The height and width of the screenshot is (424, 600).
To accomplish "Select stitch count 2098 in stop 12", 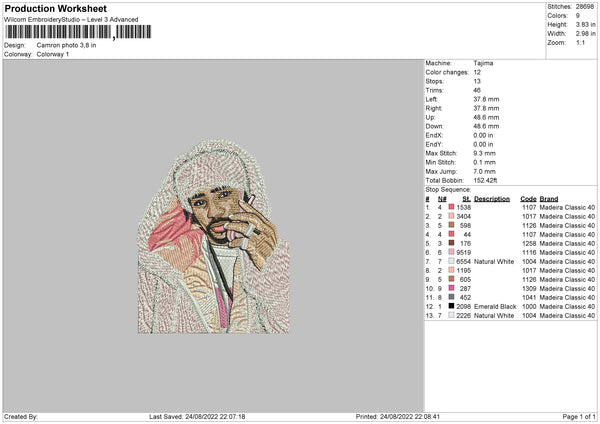I will 463,307.
